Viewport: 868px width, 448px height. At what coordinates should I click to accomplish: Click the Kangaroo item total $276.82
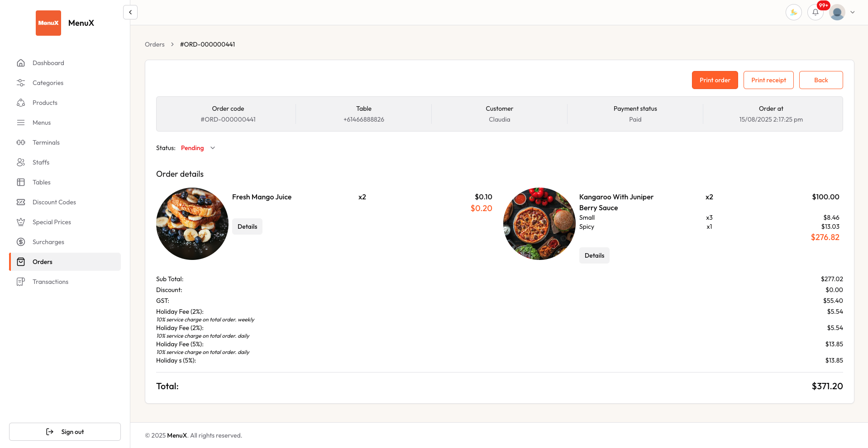(825, 237)
